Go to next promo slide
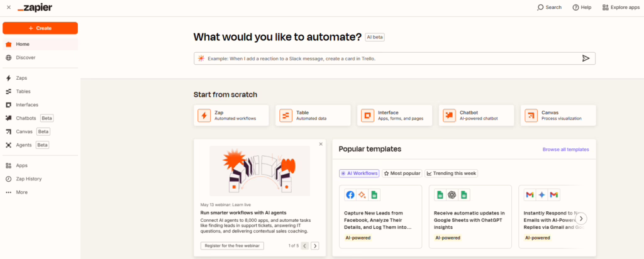This screenshot has height=259, width=644. pos(315,246)
